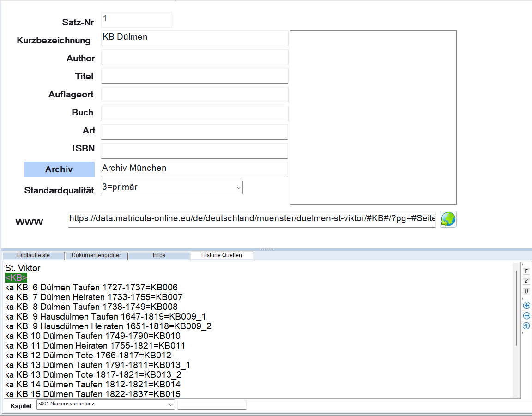Focus the Art input field

pos(194,132)
